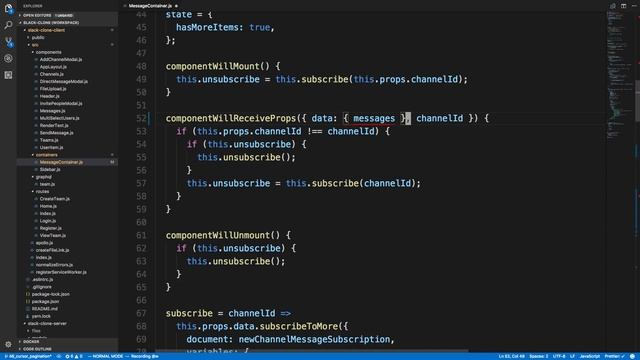Open package.json file
This screenshot has width=640, height=360.
[x=45, y=302]
